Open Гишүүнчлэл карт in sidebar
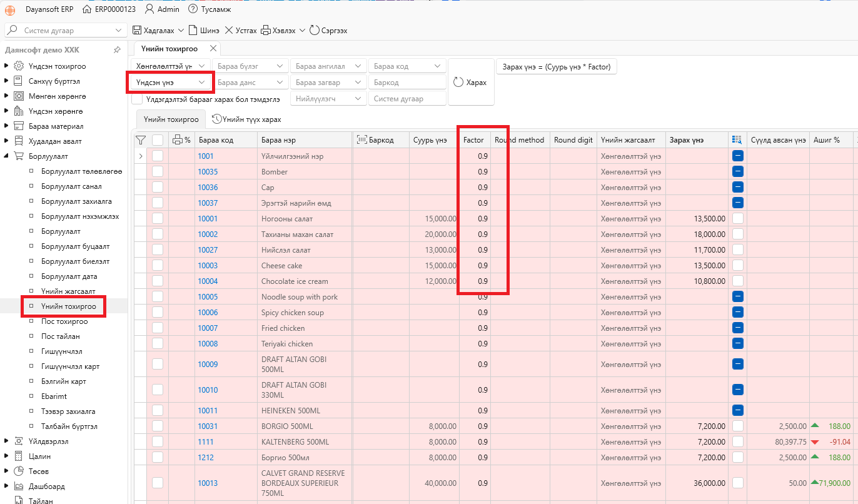This screenshot has width=858, height=504. click(71, 366)
